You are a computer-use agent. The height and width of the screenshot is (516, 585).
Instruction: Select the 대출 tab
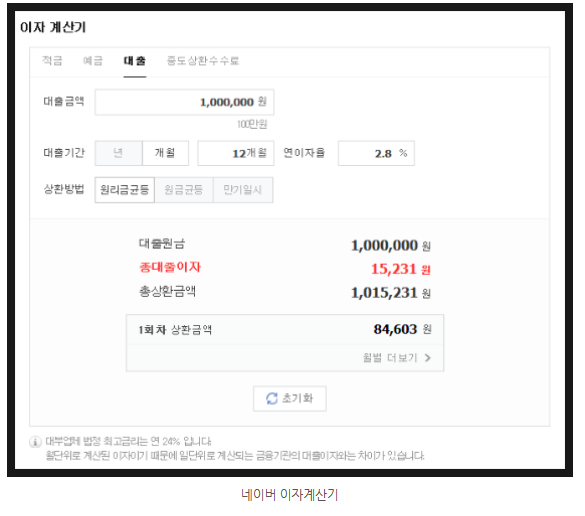(x=135, y=60)
